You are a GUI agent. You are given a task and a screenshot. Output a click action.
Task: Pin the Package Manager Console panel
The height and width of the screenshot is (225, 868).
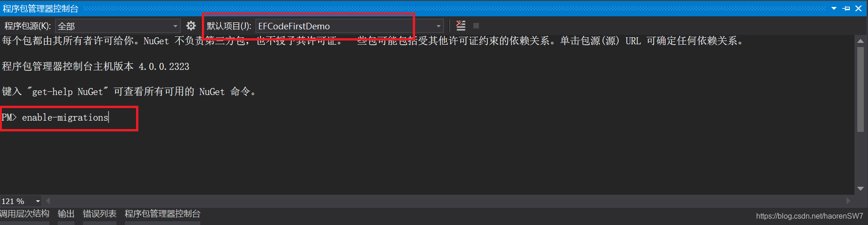(x=847, y=8)
